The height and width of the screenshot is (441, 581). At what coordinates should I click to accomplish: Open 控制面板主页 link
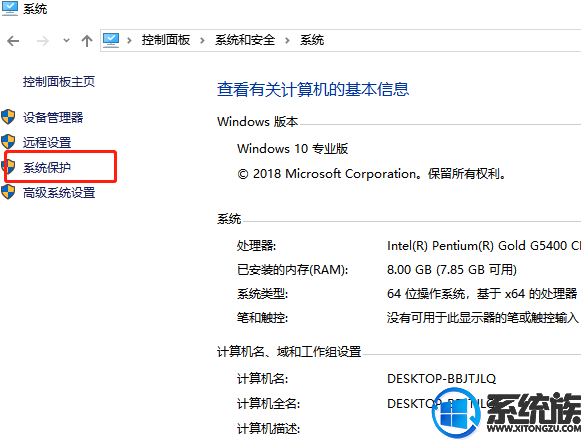pyautogui.click(x=59, y=82)
